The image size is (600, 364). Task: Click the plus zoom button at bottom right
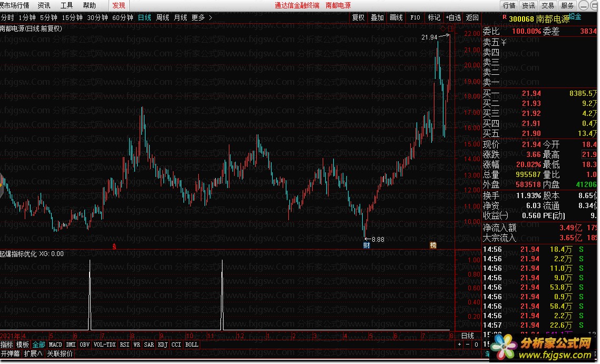(460, 345)
